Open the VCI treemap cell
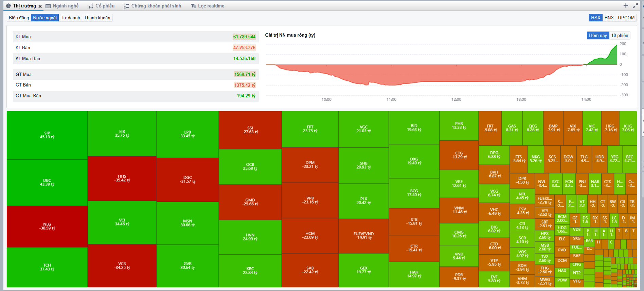644x291 pixels. [122, 222]
